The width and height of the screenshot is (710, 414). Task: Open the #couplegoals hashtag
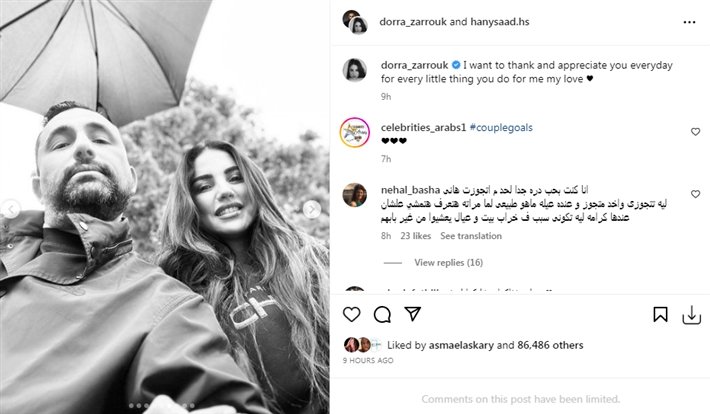(x=501, y=128)
